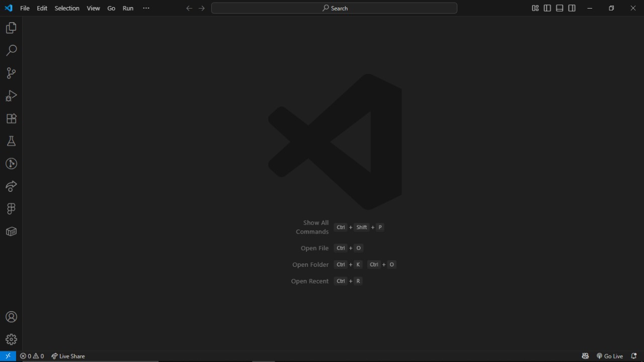The image size is (644, 362).
Task: Open the File menu
Action: coord(25,8)
